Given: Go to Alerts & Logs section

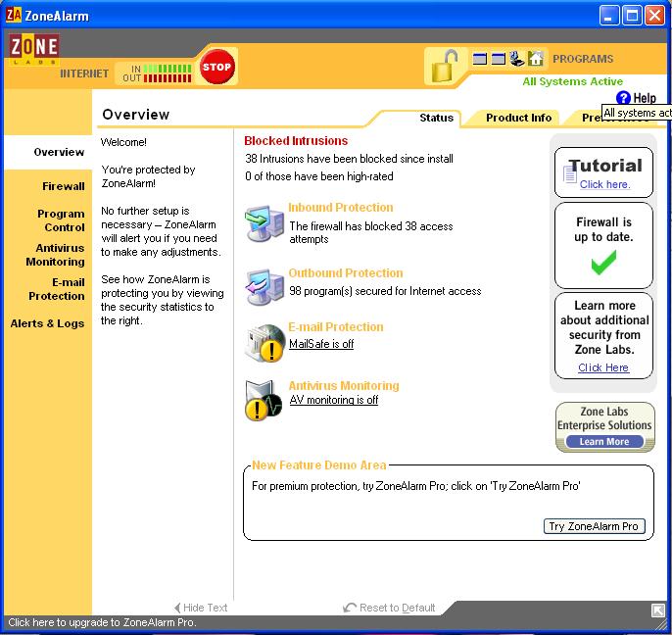Looking at the screenshot, I should 47,323.
